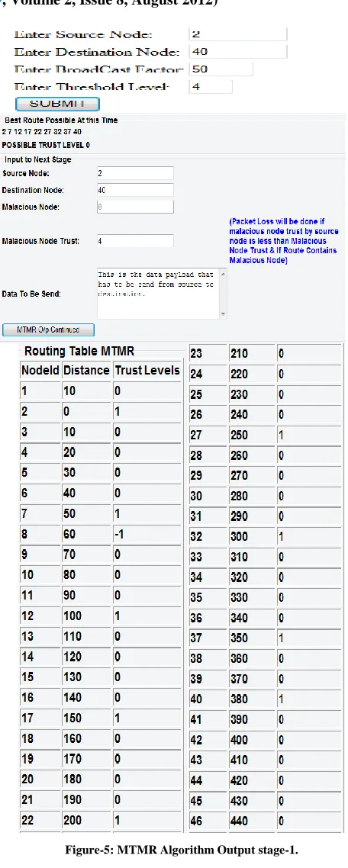Click NodeId 23 in the right table
The width and height of the screenshot is (348, 868).
pos(196,354)
